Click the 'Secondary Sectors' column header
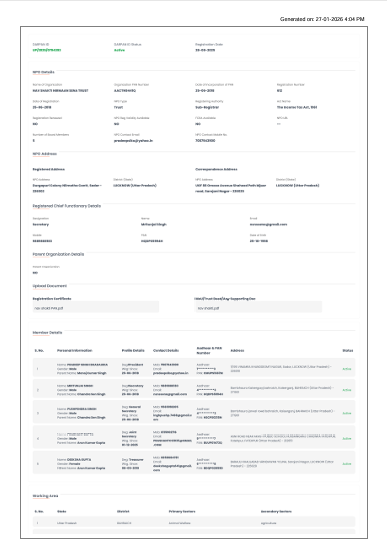 (276, 511)
